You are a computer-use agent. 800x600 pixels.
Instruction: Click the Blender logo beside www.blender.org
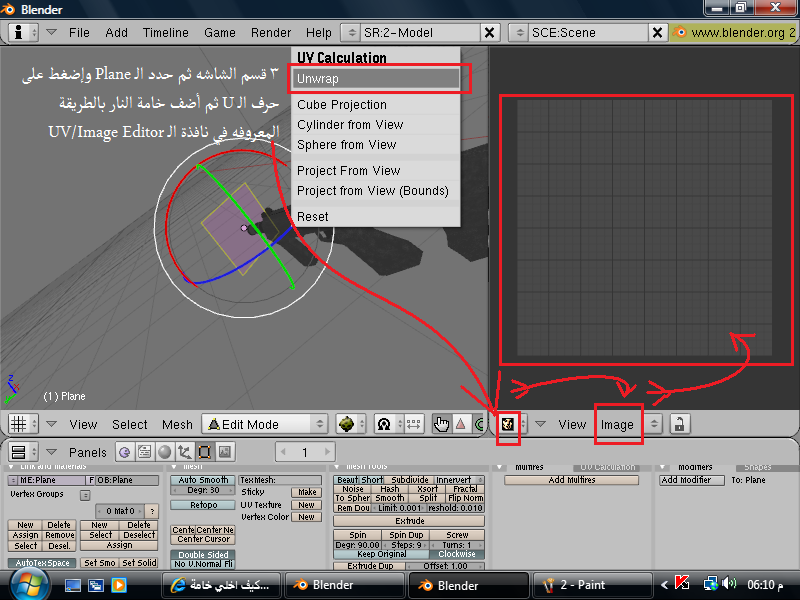click(679, 32)
